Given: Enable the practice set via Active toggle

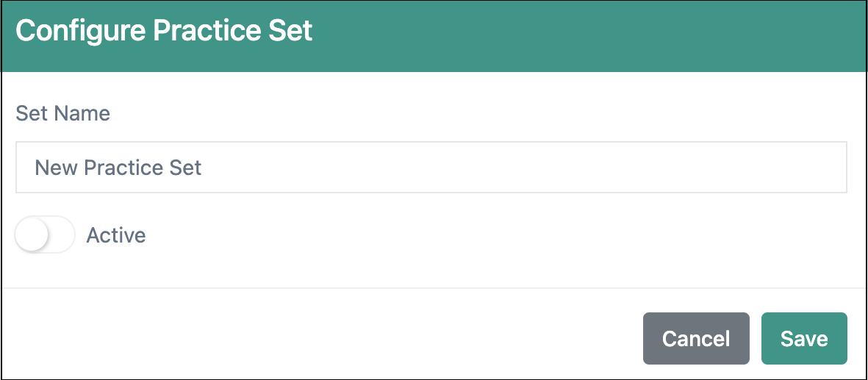Looking at the screenshot, I should coord(45,235).
